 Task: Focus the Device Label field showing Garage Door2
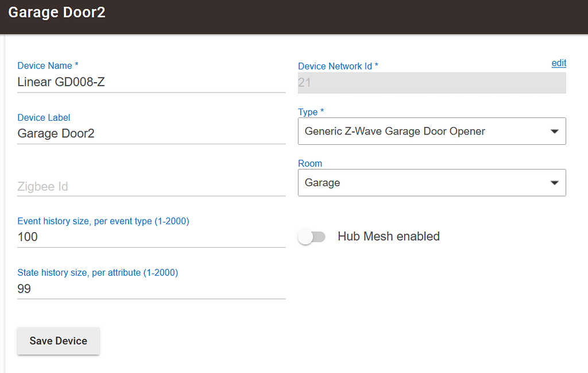(151, 134)
